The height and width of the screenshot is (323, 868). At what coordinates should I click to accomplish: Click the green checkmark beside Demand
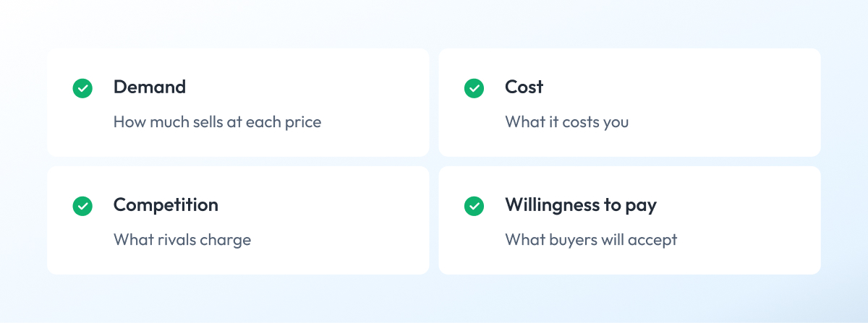click(x=83, y=88)
